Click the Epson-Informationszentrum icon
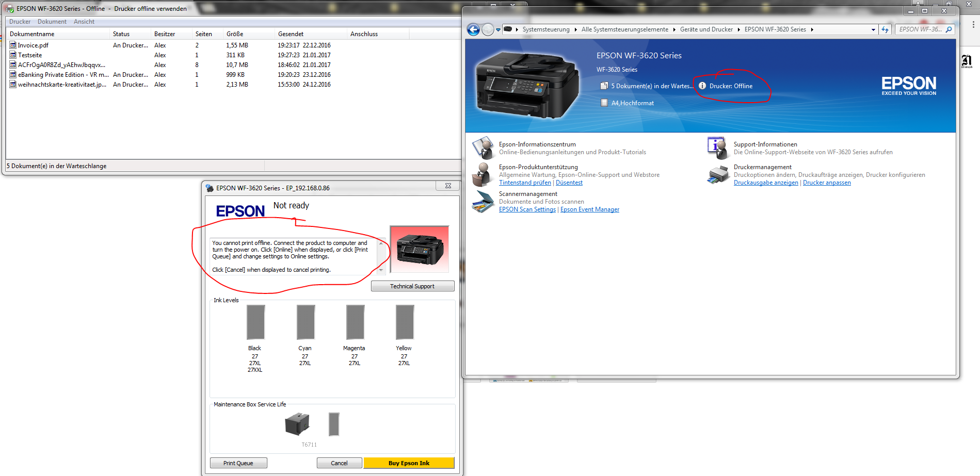The height and width of the screenshot is (476, 980). (x=483, y=148)
